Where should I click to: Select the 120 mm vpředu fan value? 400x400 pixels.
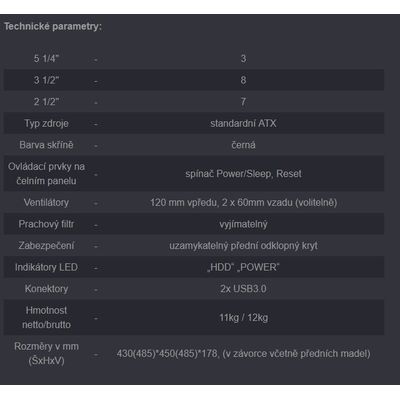click(x=243, y=202)
